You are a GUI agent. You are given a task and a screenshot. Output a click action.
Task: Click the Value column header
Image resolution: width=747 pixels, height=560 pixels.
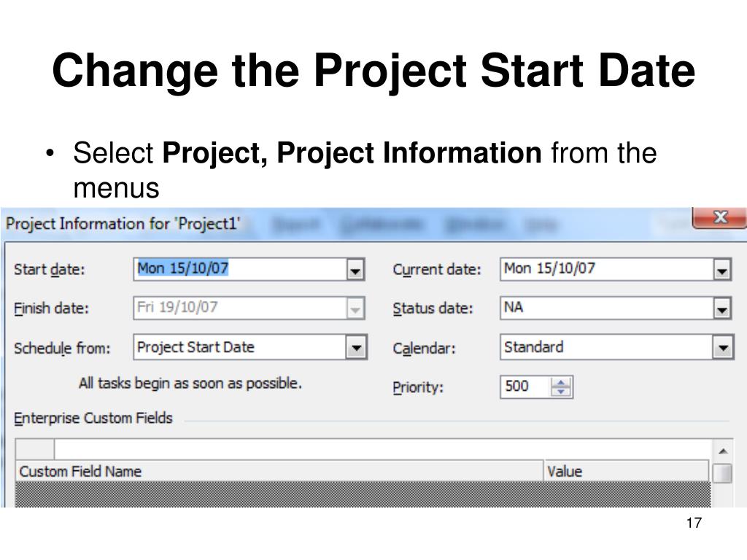click(626, 471)
